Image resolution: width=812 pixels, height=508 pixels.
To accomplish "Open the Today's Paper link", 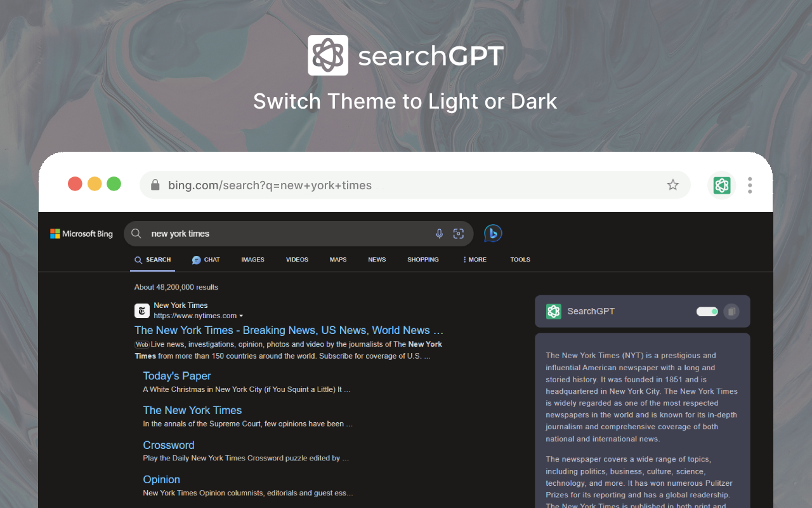I will coord(176,375).
